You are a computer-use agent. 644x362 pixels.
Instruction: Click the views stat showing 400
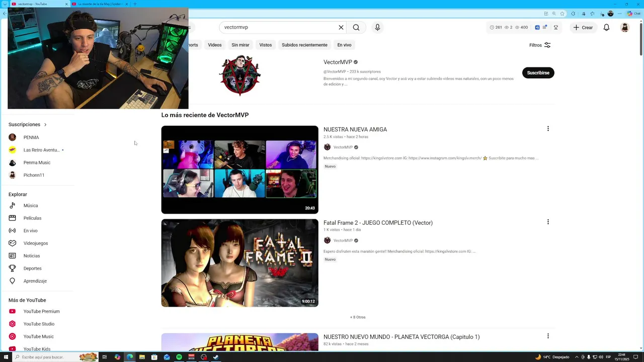pyautogui.click(x=521, y=27)
